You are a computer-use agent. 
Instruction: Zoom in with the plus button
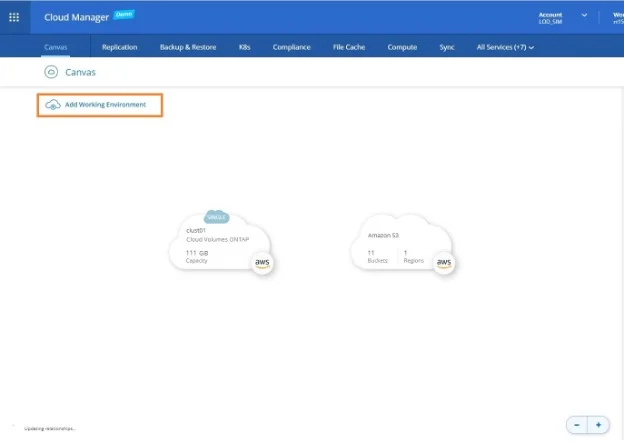(598, 424)
